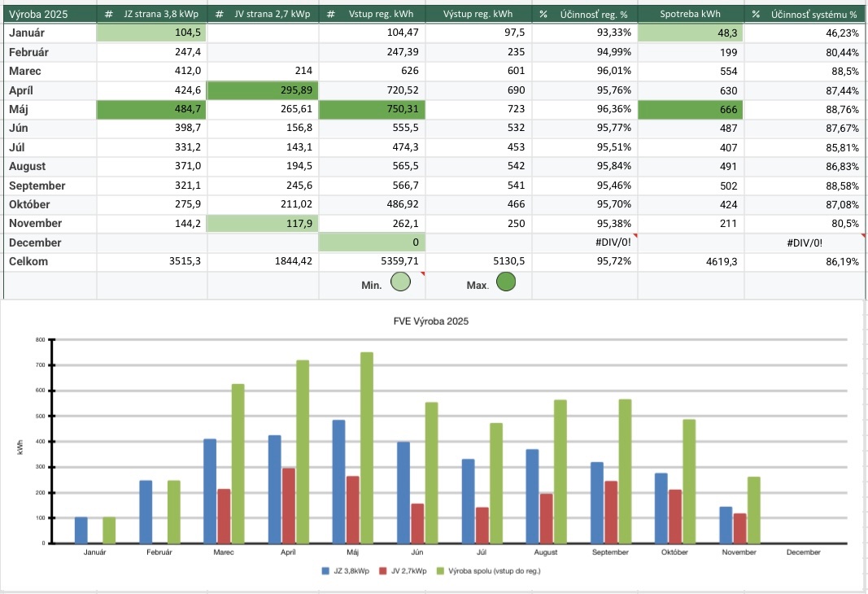Click the # icon in JZ strana header

[109, 15]
